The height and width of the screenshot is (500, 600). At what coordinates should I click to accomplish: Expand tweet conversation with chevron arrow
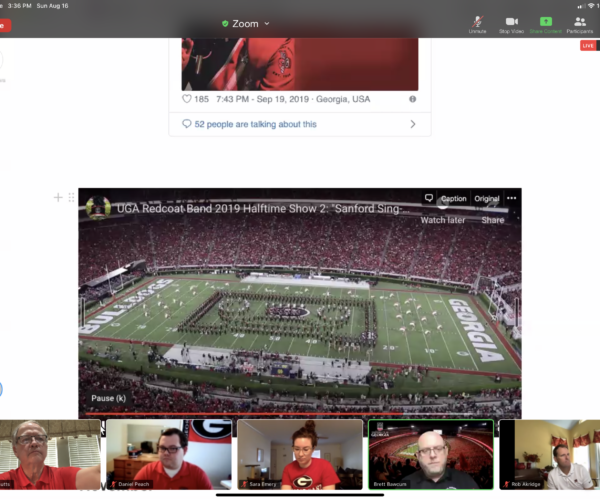412,124
